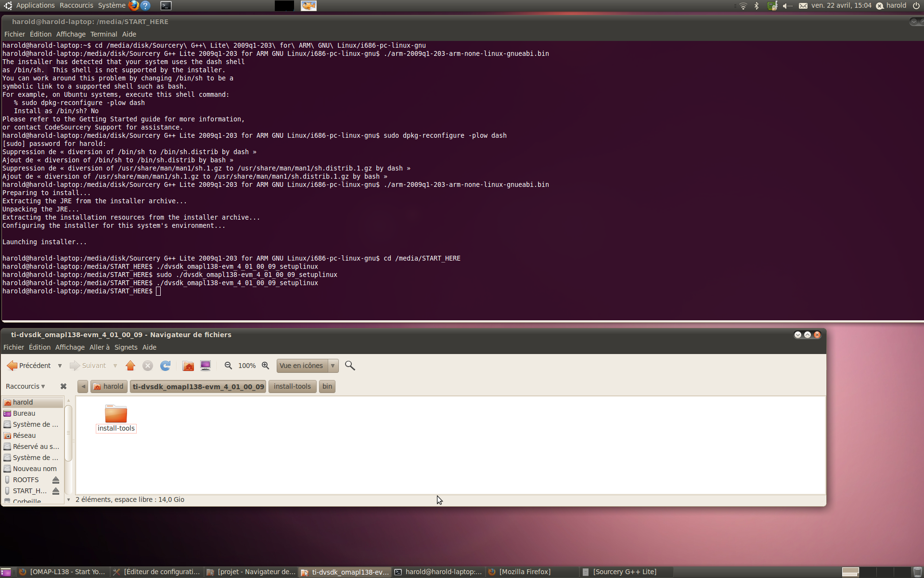This screenshot has width=924, height=578.
Task: Open Affichage menu in file browser
Action: coord(70,347)
